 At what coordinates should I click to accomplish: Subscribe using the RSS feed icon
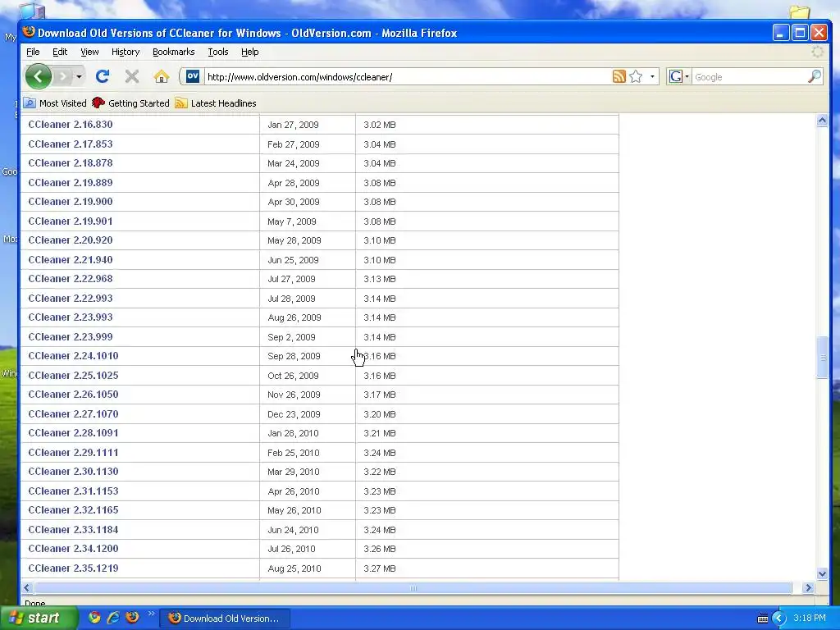click(619, 76)
